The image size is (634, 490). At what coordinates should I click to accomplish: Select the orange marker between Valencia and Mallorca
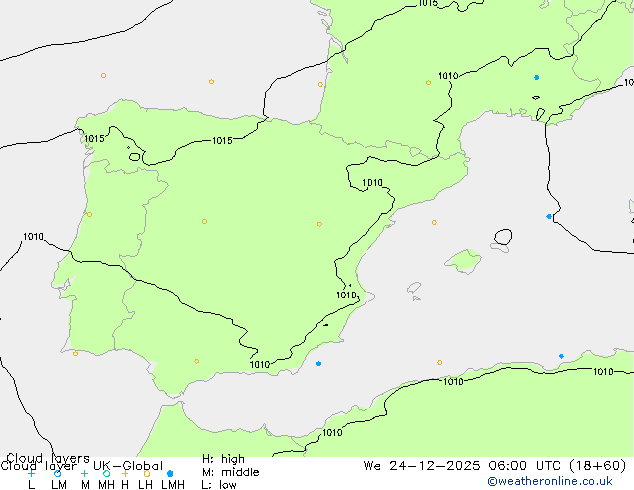pos(434,222)
